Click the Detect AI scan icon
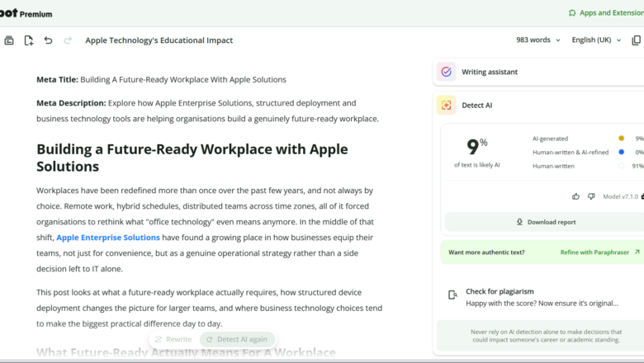 (446, 105)
